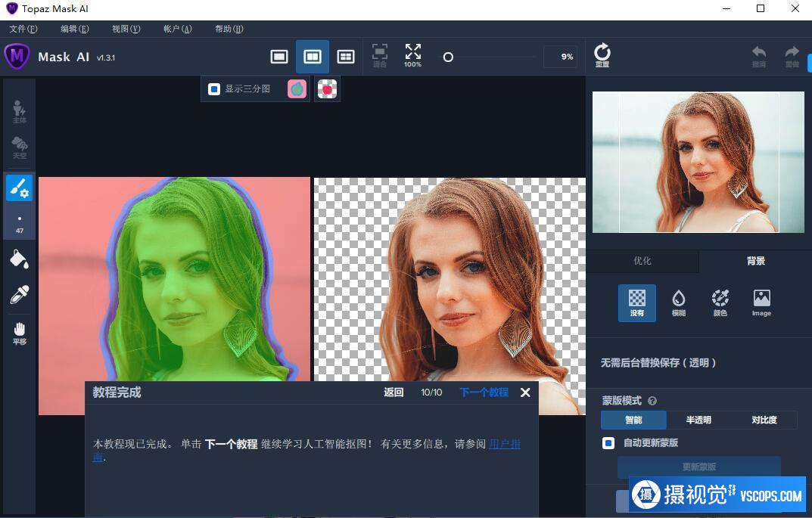Click the transparent cutout preview panel
Screen dimensions: 812x518
[450, 280]
